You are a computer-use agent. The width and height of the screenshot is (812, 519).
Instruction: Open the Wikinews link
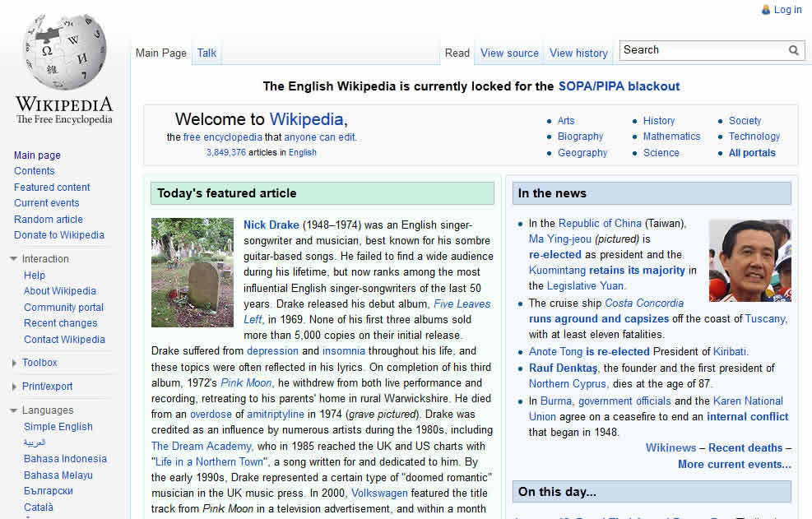pos(670,448)
